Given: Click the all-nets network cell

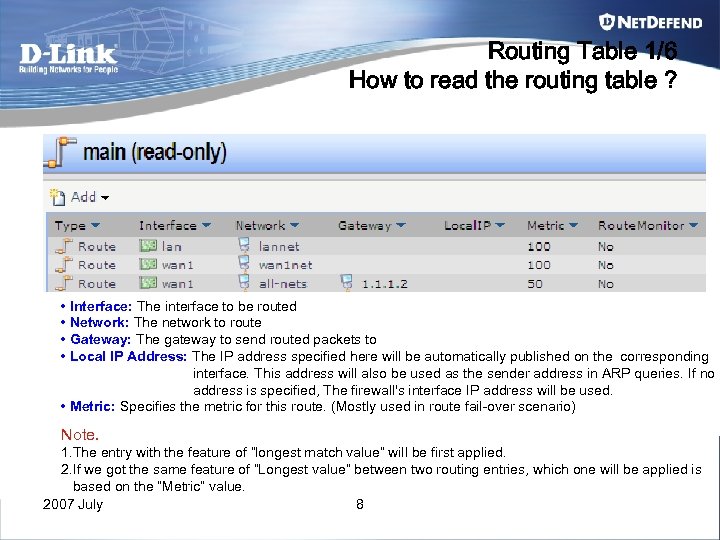Looking at the screenshot, I should pyautogui.click(x=283, y=284).
